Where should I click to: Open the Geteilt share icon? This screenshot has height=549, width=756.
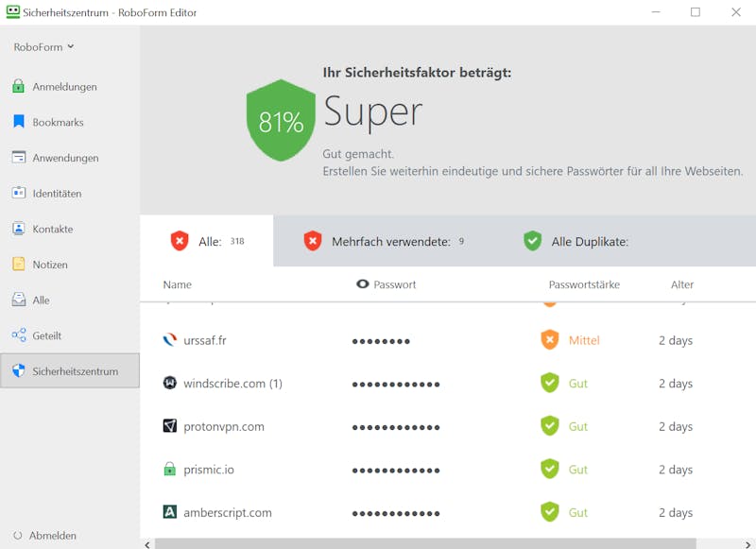(x=19, y=335)
